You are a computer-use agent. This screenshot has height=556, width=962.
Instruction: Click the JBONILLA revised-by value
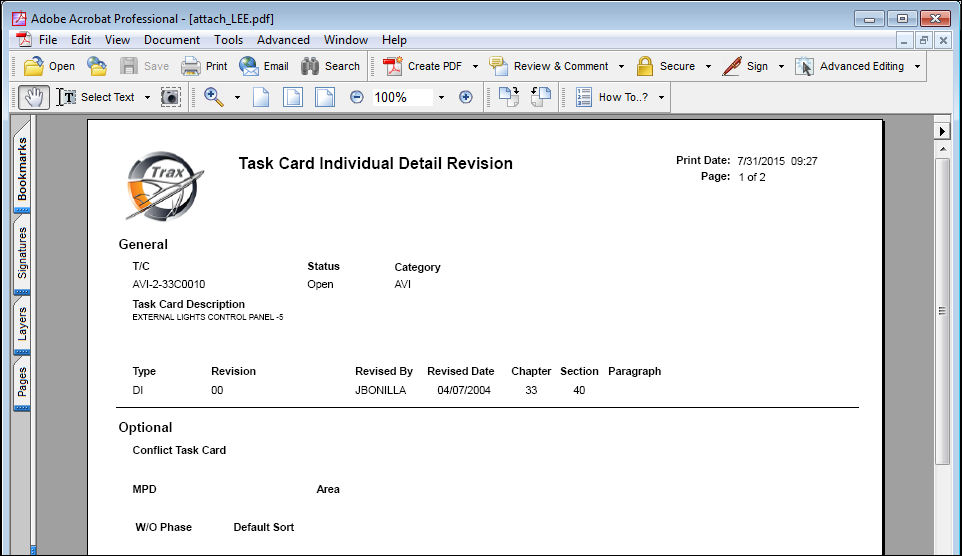pyautogui.click(x=380, y=390)
